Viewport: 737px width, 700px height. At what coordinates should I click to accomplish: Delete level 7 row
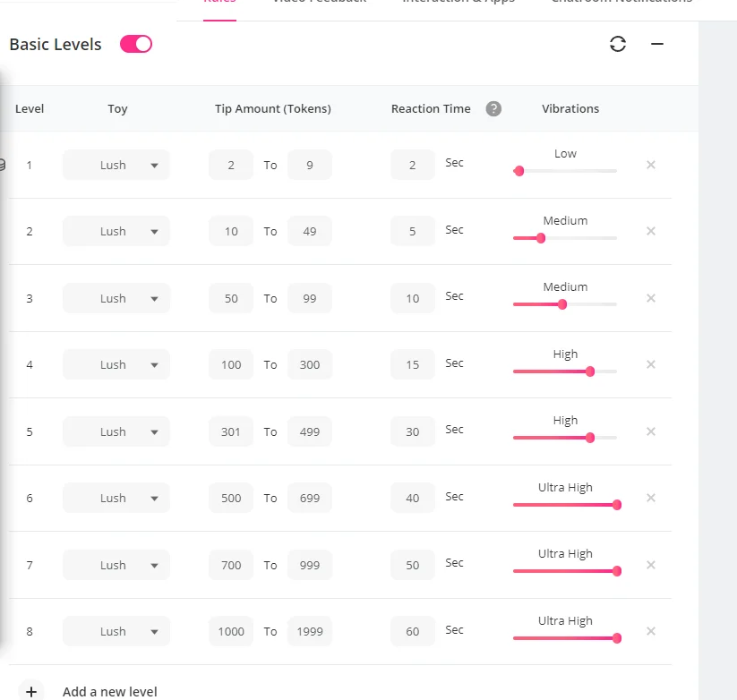pos(651,565)
